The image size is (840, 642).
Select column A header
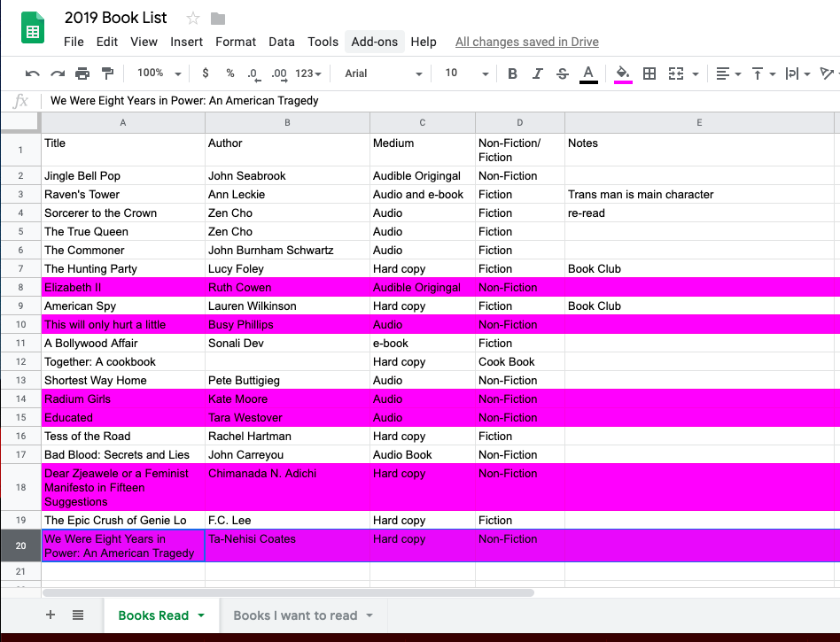[x=123, y=122]
